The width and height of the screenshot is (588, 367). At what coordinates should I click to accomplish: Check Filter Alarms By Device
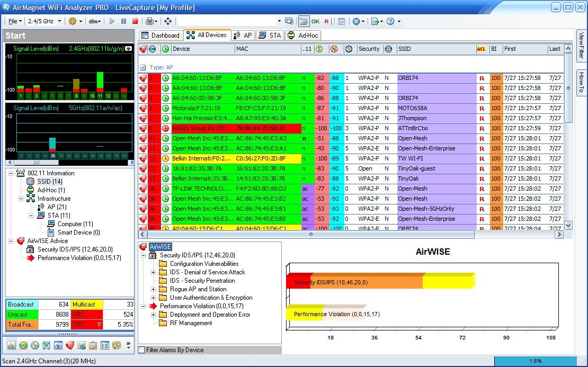click(141, 350)
